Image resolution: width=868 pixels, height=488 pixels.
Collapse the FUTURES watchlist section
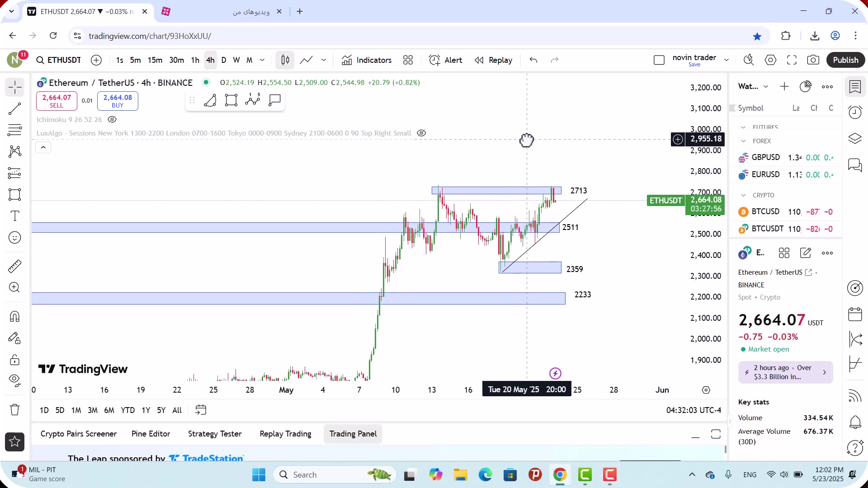[x=743, y=127]
